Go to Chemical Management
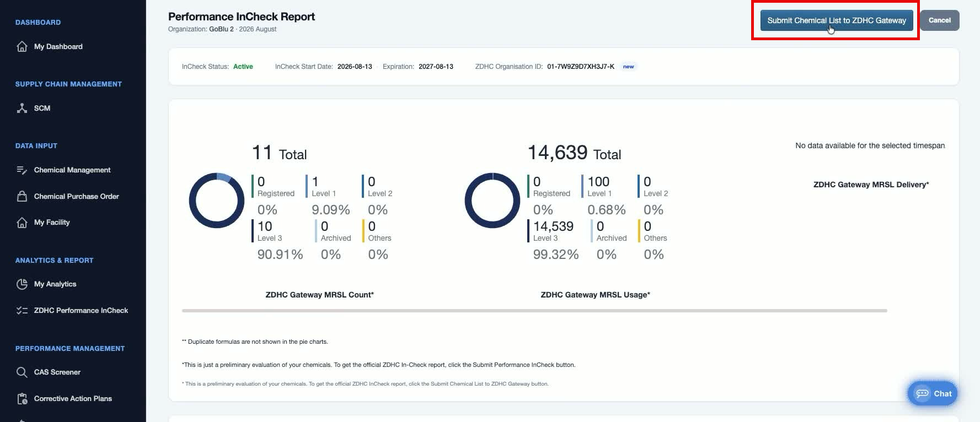980x422 pixels. pyautogui.click(x=72, y=170)
